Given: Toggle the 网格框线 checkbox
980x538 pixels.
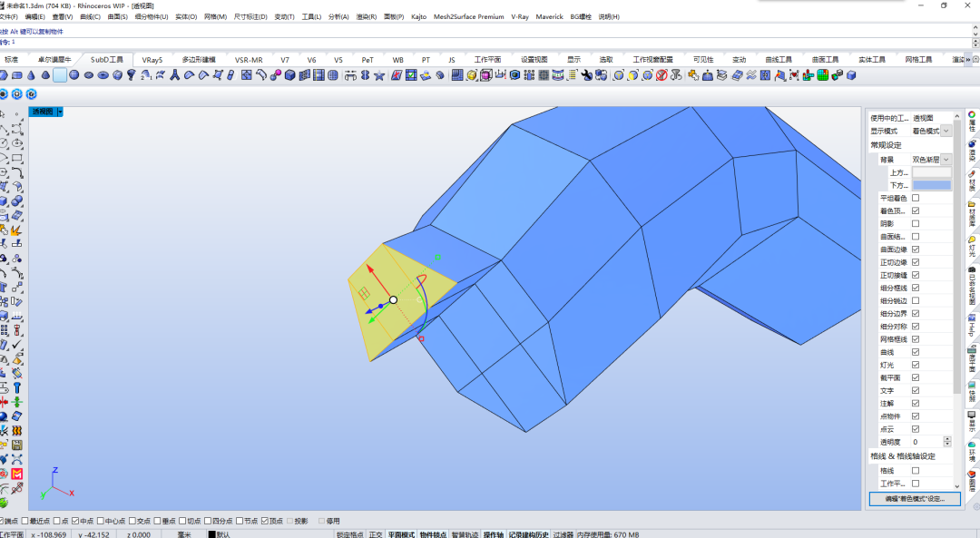Looking at the screenshot, I should [916, 339].
